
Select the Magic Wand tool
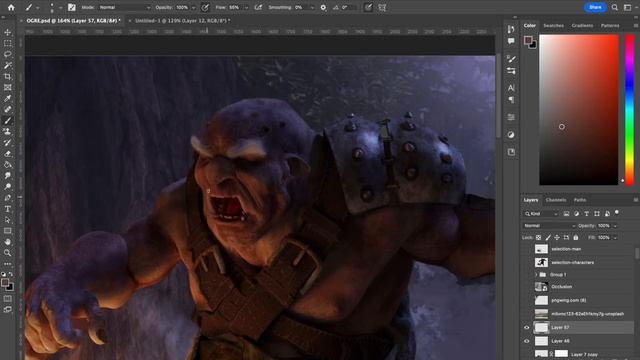[7, 65]
